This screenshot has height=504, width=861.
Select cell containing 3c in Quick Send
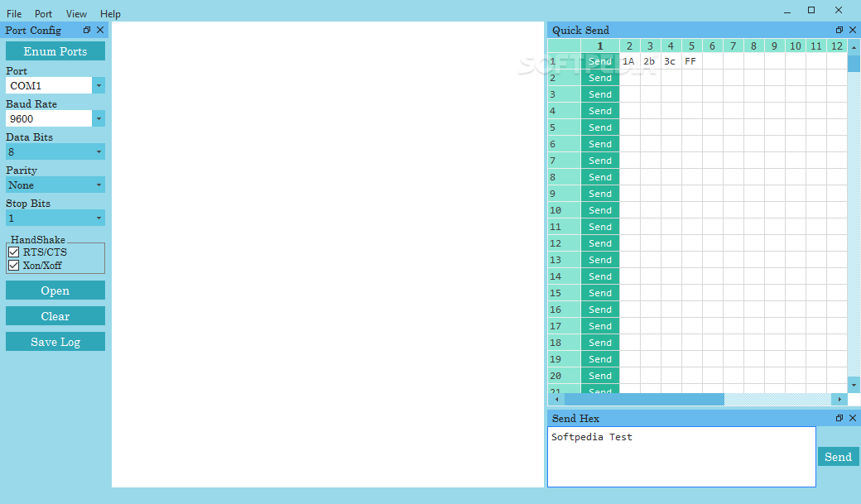click(x=671, y=61)
